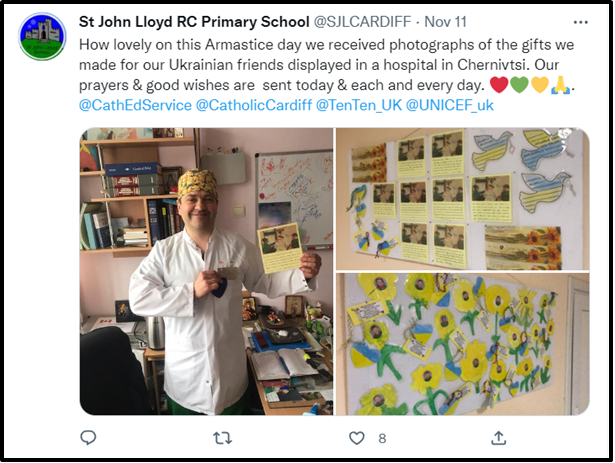Click the reply speech bubble icon
615x463 pixels.
(88, 438)
